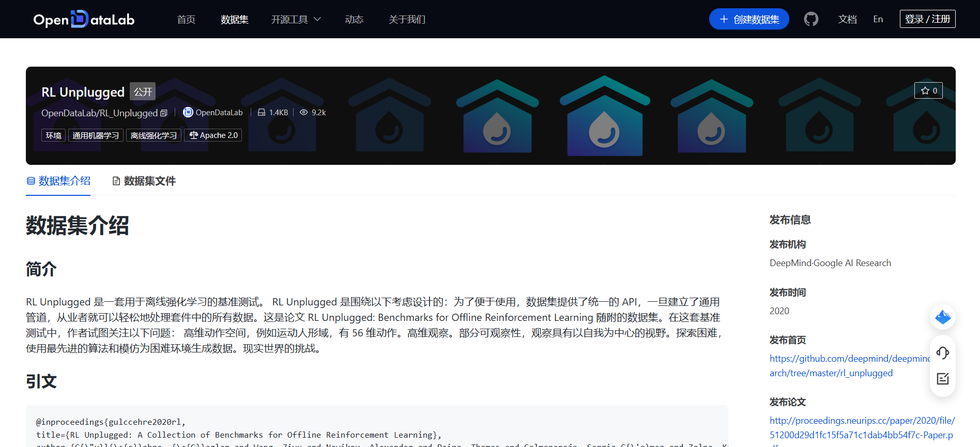Switch language to En
Screen dimensions: 980x447
click(x=878, y=19)
